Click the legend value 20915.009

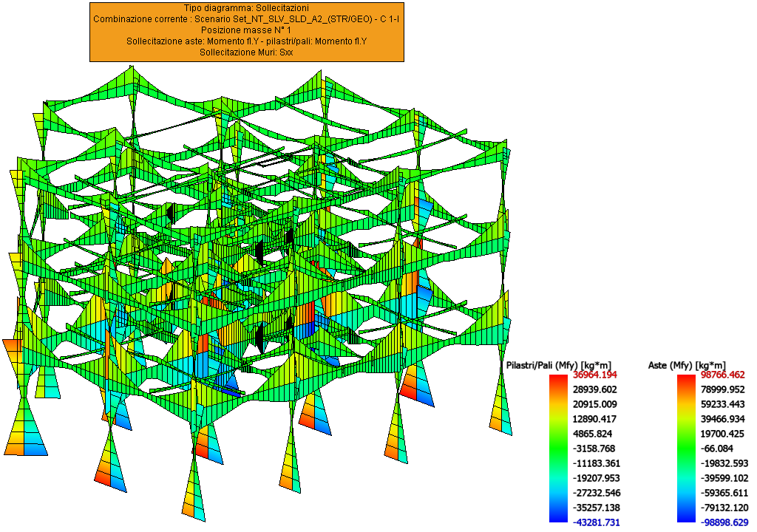[x=595, y=404]
